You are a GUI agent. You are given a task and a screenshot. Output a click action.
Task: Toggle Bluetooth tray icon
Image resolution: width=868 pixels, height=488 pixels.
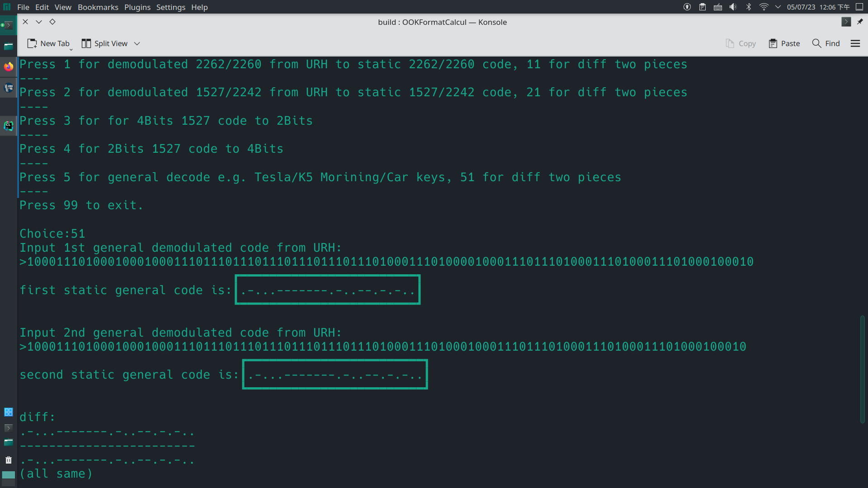pyautogui.click(x=749, y=7)
